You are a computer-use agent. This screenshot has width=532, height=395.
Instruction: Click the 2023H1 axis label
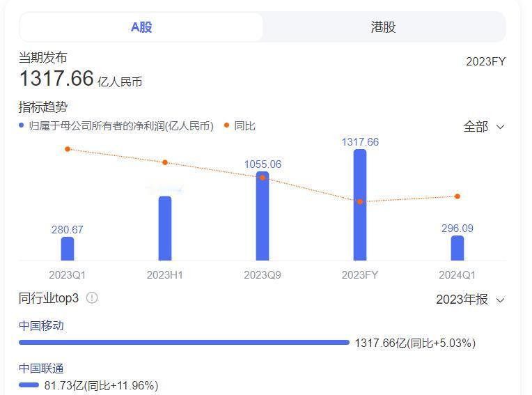click(165, 275)
